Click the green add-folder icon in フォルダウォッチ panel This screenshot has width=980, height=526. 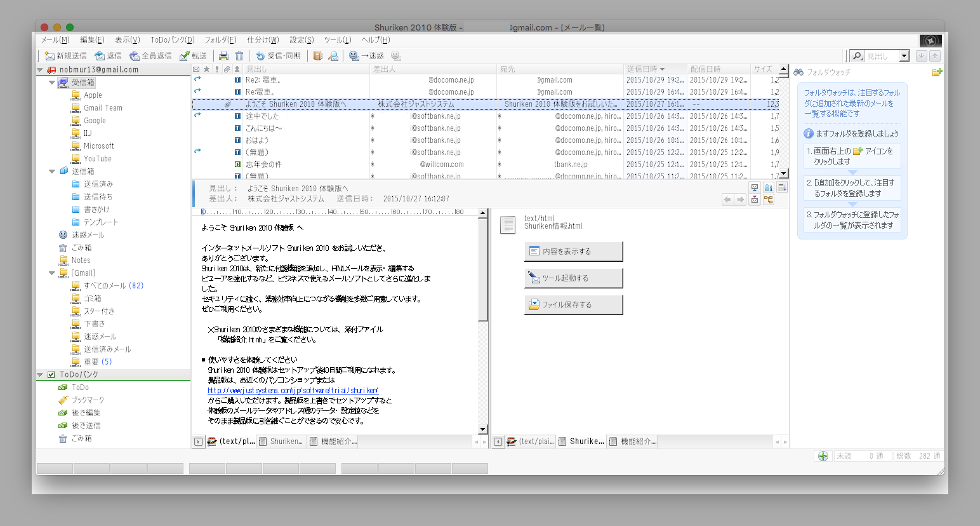click(937, 72)
